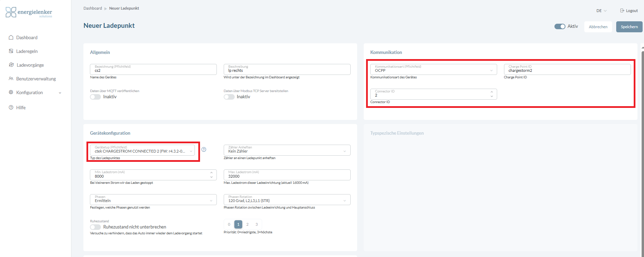
Task: Click the Charge Point ID input field
Action: click(x=567, y=69)
